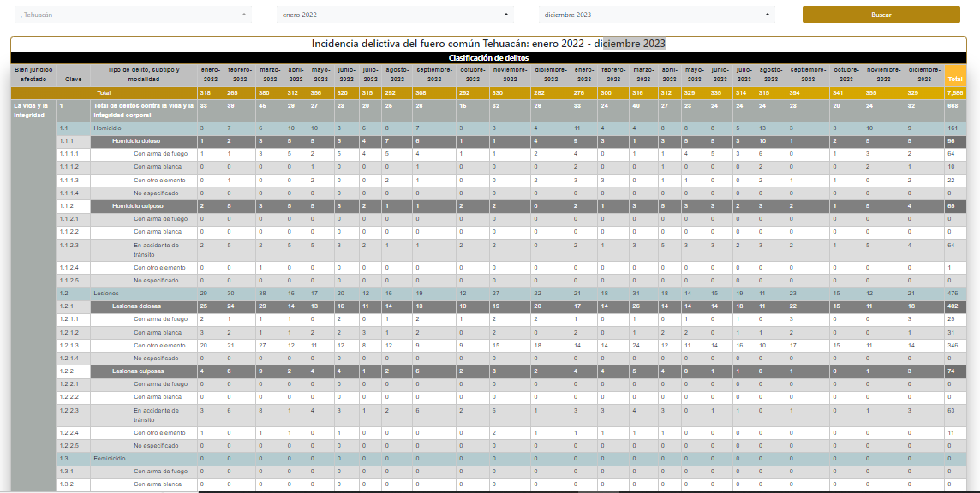Viewport: 980px width, 493px height.
Task: Click the Bien jurídico afectado column header
Action: pos(33,74)
